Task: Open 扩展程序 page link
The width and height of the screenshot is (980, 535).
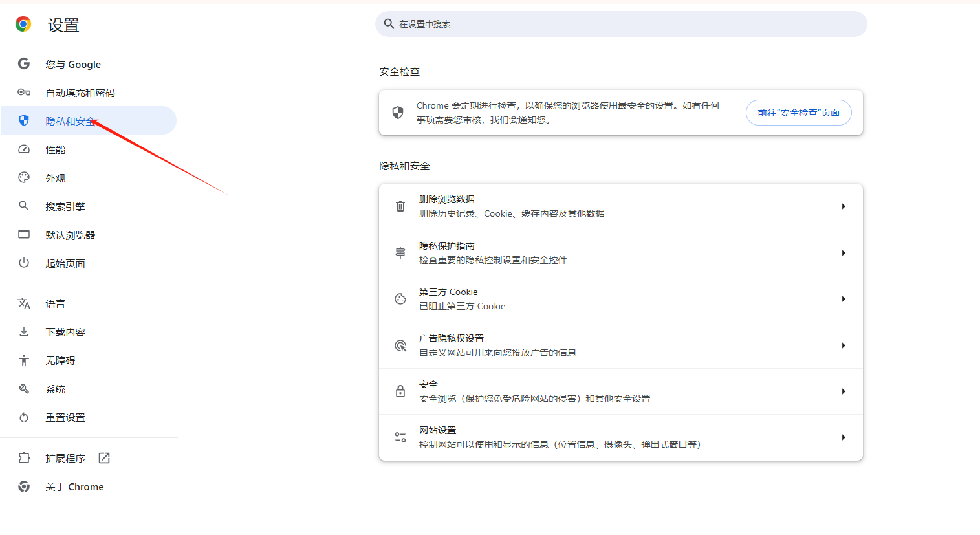Action: point(88,458)
